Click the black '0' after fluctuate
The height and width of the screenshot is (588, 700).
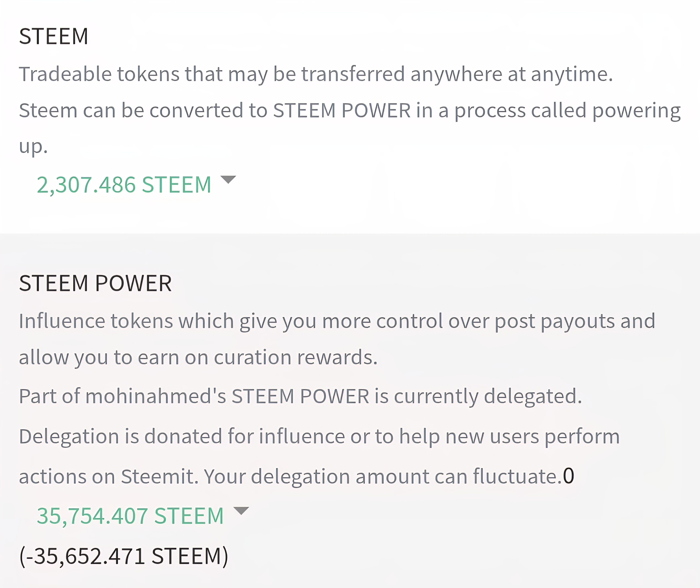point(569,476)
